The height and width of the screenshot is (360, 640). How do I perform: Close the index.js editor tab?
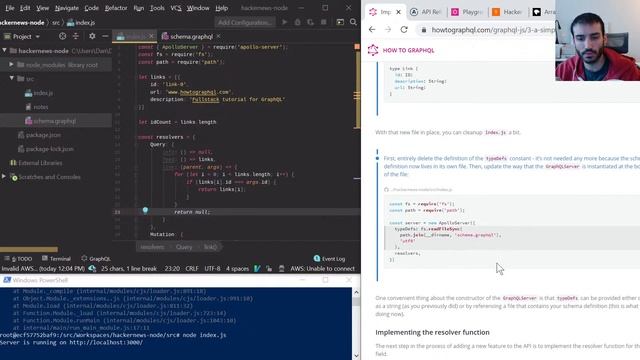(151, 36)
